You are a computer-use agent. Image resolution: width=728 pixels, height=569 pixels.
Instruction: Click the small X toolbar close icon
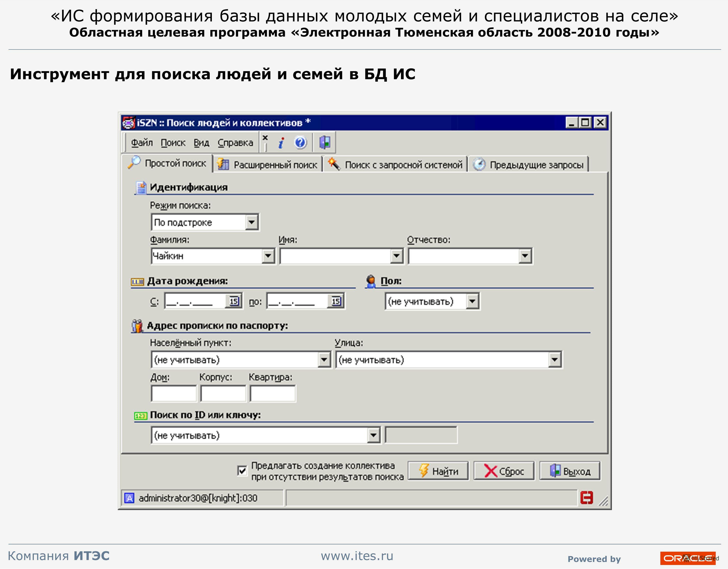(265, 138)
